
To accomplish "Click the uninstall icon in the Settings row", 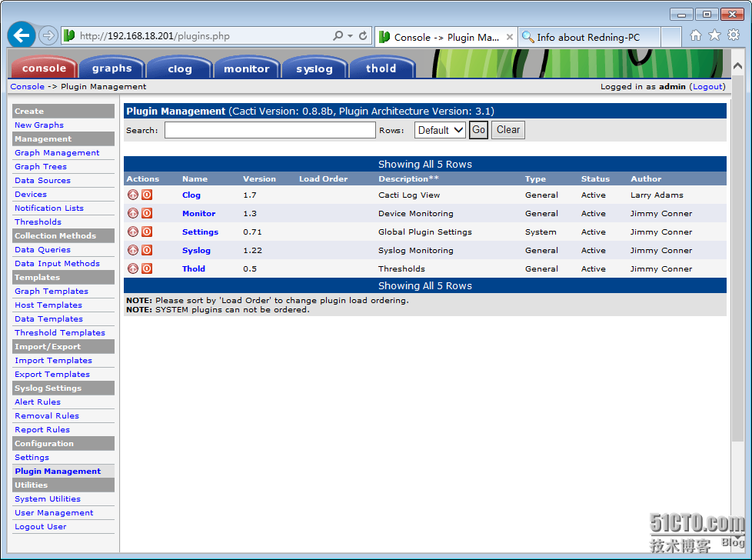I will (x=133, y=232).
